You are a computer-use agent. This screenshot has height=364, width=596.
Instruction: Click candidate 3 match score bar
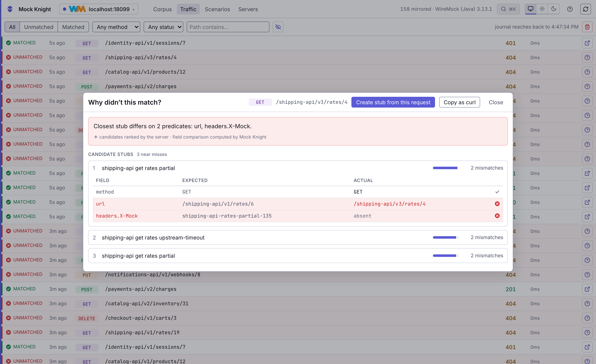point(446,256)
